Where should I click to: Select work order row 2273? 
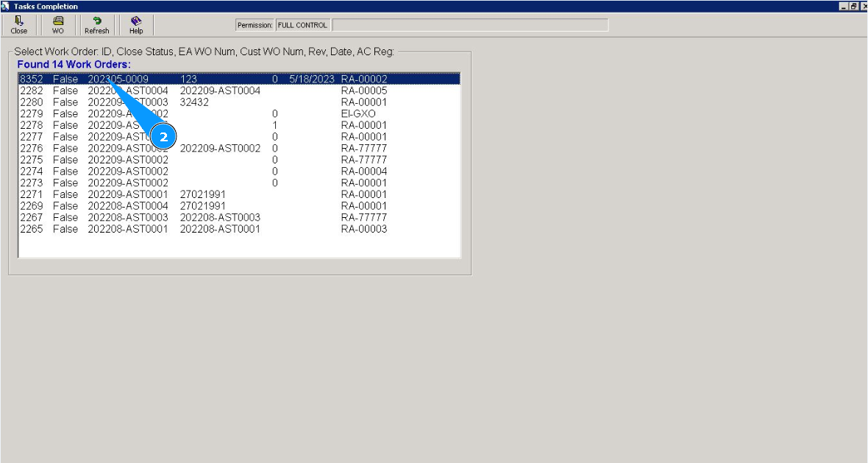tap(239, 183)
